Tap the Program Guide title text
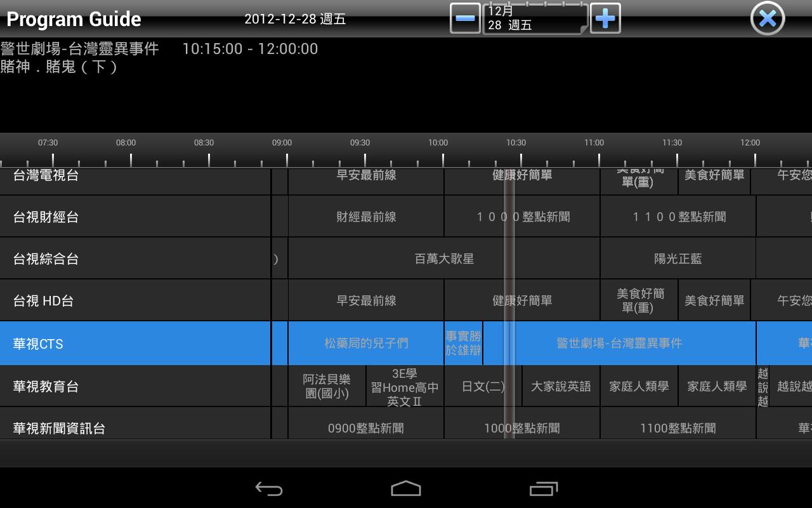Image resolution: width=812 pixels, height=508 pixels. coord(74,19)
